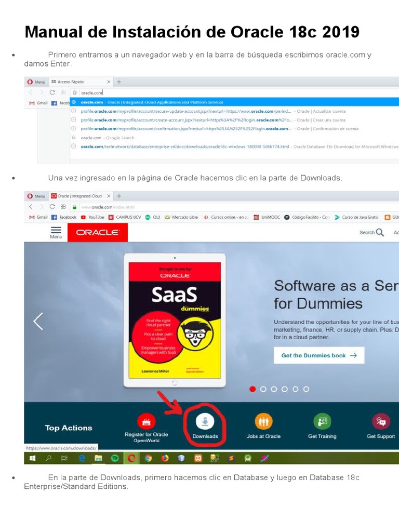Select the sixth carousel dot
Viewport: 399px width, 532px height.
[306, 389]
